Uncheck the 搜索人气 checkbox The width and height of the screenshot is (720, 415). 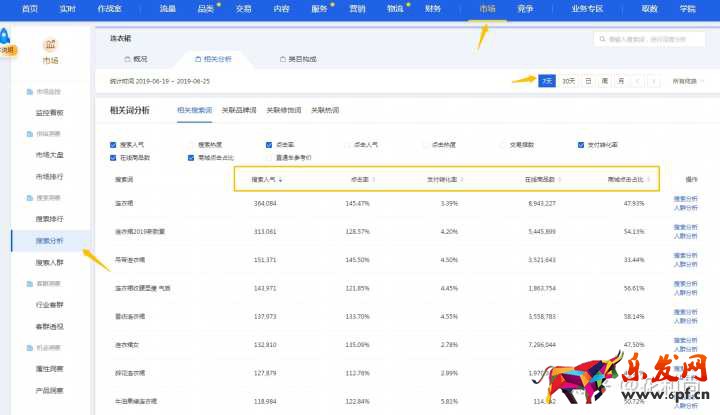point(113,144)
